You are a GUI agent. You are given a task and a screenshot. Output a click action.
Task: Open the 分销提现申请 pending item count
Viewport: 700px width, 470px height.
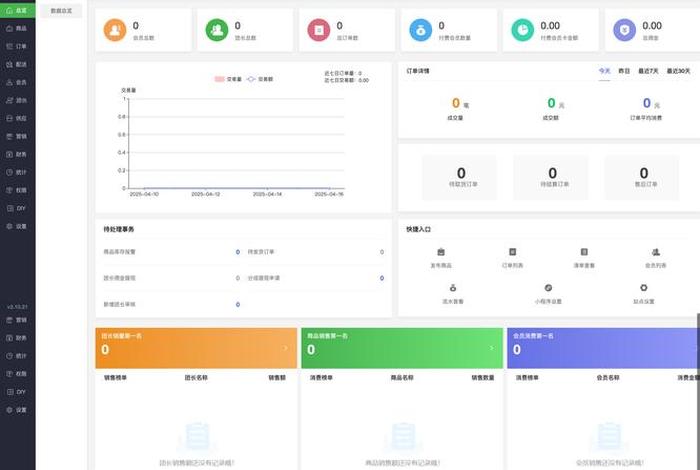[x=382, y=278]
